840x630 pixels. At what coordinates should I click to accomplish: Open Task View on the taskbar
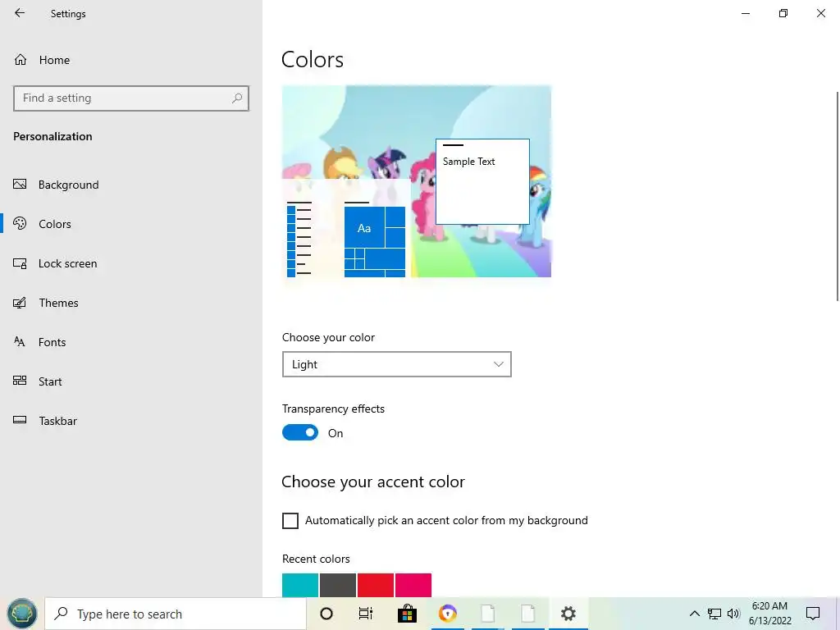click(x=366, y=614)
